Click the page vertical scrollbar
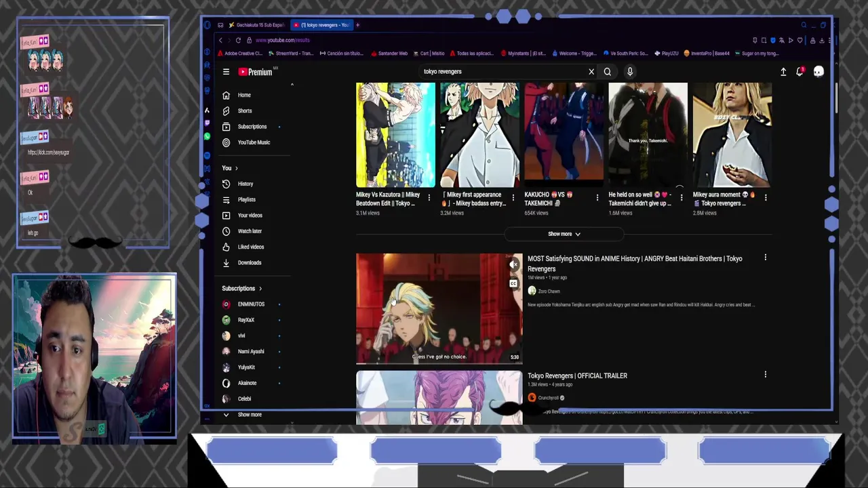The height and width of the screenshot is (488, 868). pos(836,98)
